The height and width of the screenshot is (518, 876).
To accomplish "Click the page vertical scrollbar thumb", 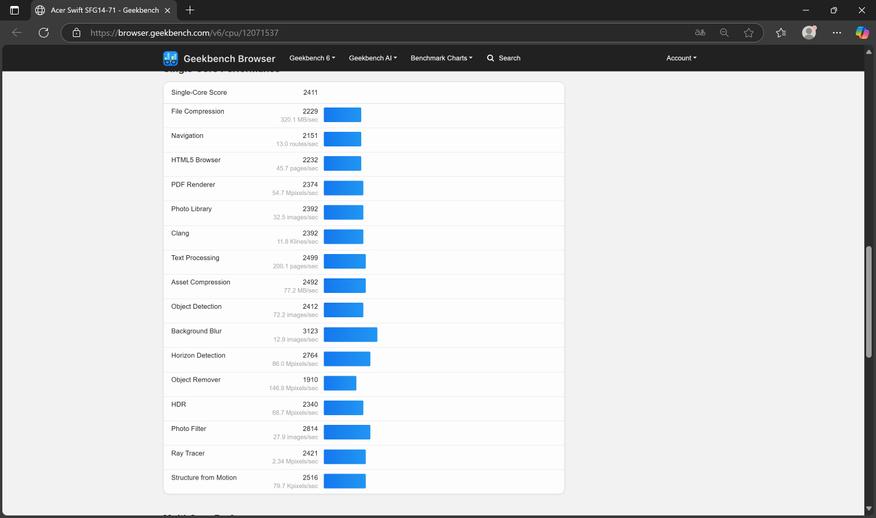I will click(x=868, y=302).
